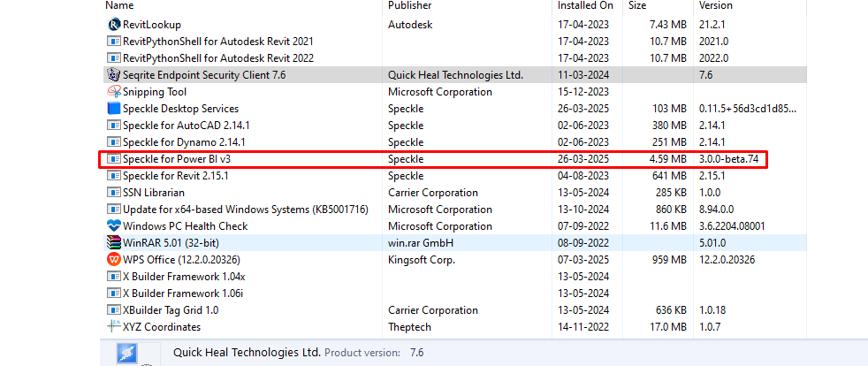Click the Snipping Tool scissors icon
868x366 pixels.
[113, 92]
